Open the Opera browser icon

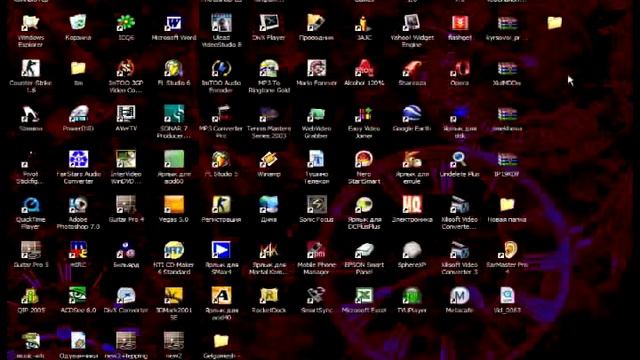460,69
